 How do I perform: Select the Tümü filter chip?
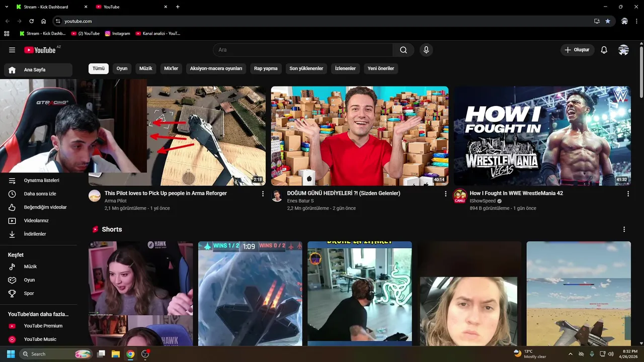pyautogui.click(x=99, y=68)
